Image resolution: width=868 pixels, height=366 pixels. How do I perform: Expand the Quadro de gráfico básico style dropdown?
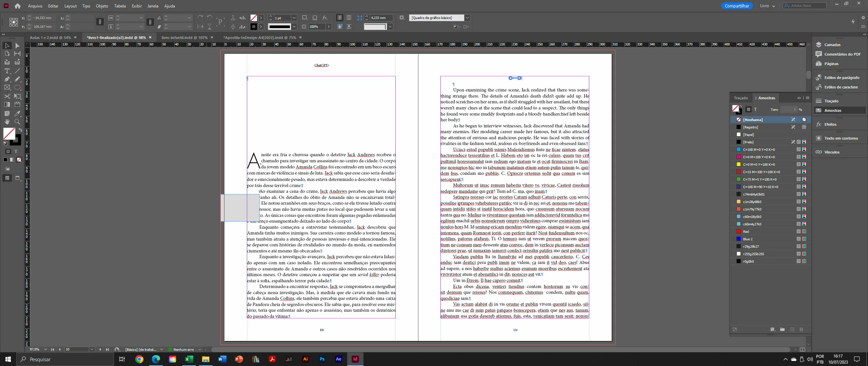pos(467,18)
